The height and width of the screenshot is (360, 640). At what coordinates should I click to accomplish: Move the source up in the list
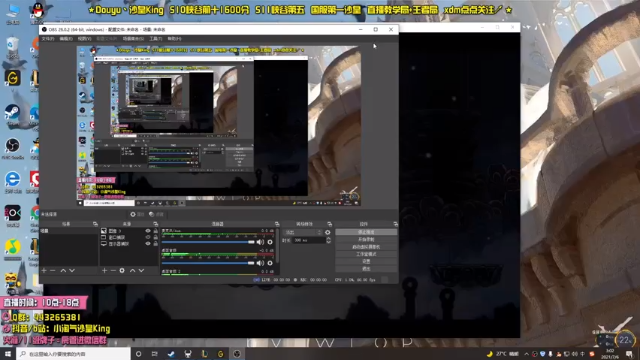click(x=133, y=271)
